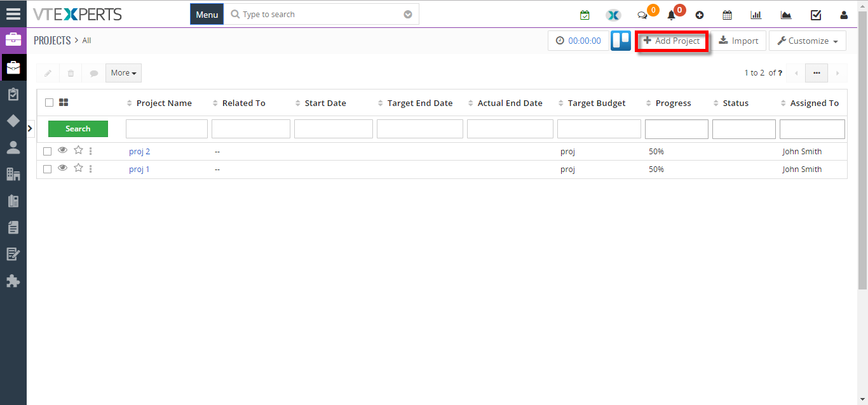Sort by Target End Date column header

point(420,103)
